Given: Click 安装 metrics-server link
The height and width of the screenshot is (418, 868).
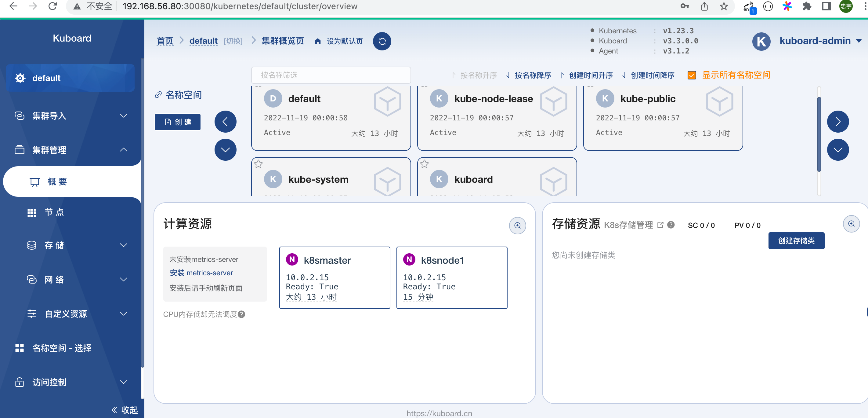Looking at the screenshot, I should pos(201,273).
